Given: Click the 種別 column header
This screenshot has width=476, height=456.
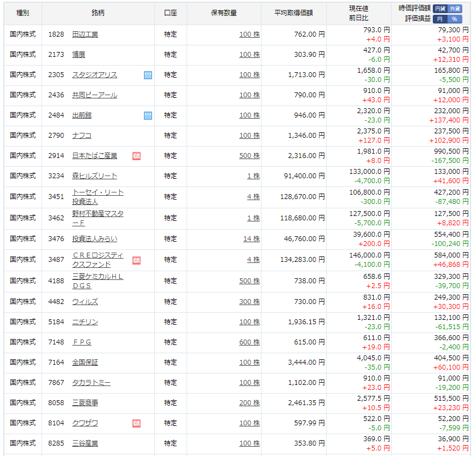Looking at the screenshot, I should (23, 13).
